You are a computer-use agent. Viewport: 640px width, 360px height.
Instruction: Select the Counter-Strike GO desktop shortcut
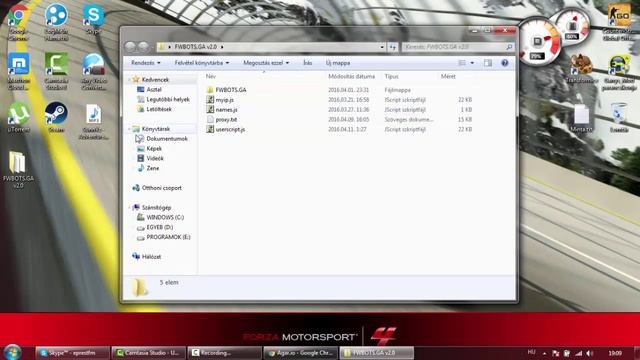click(x=619, y=22)
